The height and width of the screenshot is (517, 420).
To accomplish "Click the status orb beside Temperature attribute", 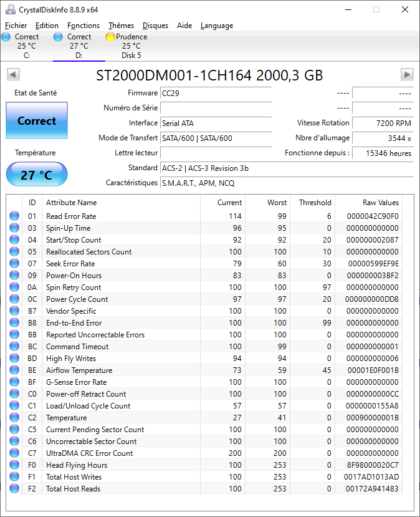I will (x=14, y=418).
